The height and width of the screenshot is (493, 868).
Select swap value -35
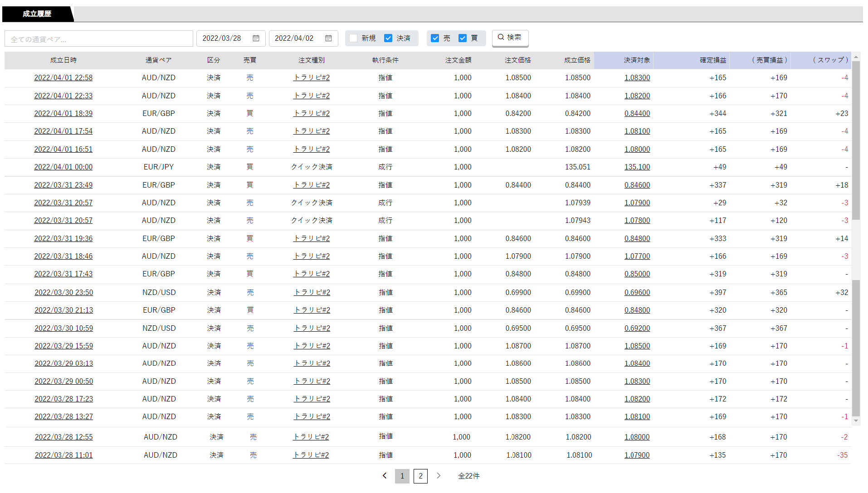842,455
